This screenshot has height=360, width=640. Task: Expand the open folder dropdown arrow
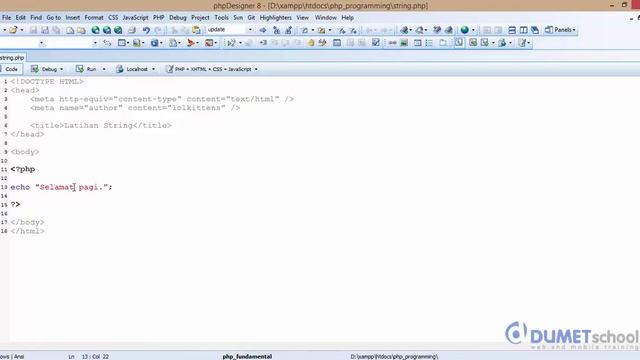[22, 30]
